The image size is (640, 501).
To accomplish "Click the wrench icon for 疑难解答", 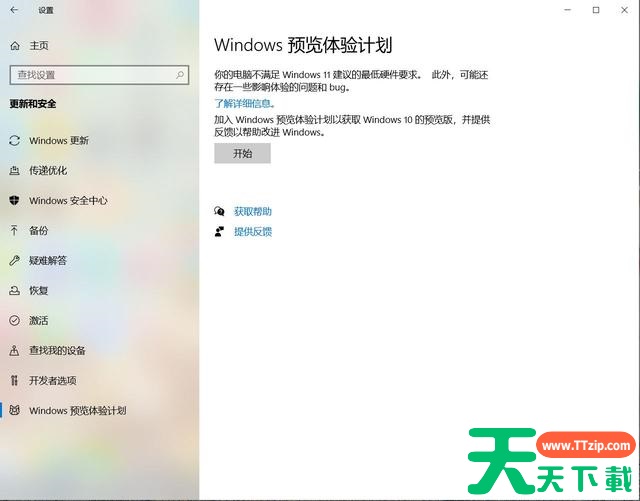I will coord(14,261).
